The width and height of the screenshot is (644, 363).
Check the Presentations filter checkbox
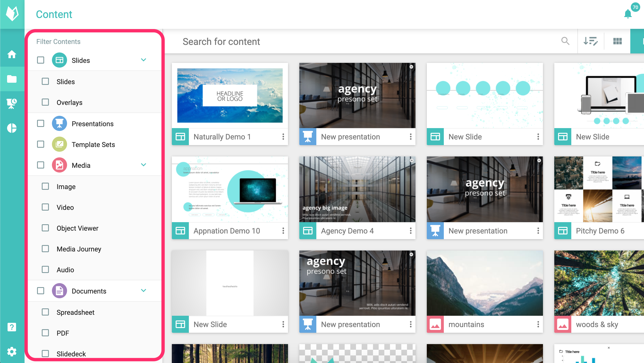(x=41, y=123)
